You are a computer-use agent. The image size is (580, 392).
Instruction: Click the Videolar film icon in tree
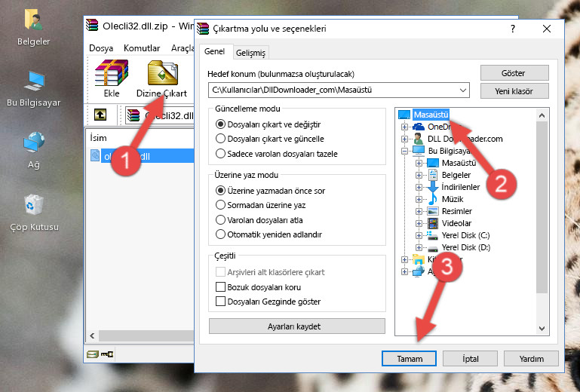433,223
